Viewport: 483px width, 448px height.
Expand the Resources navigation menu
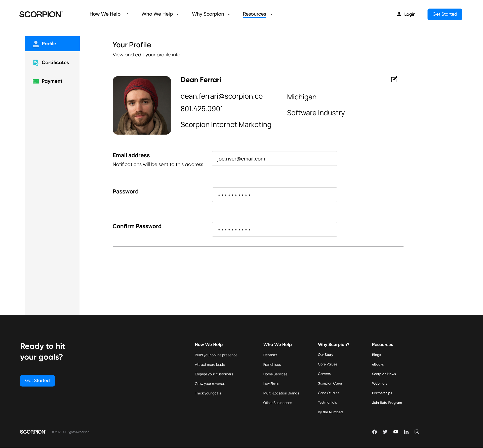pyautogui.click(x=257, y=14)
